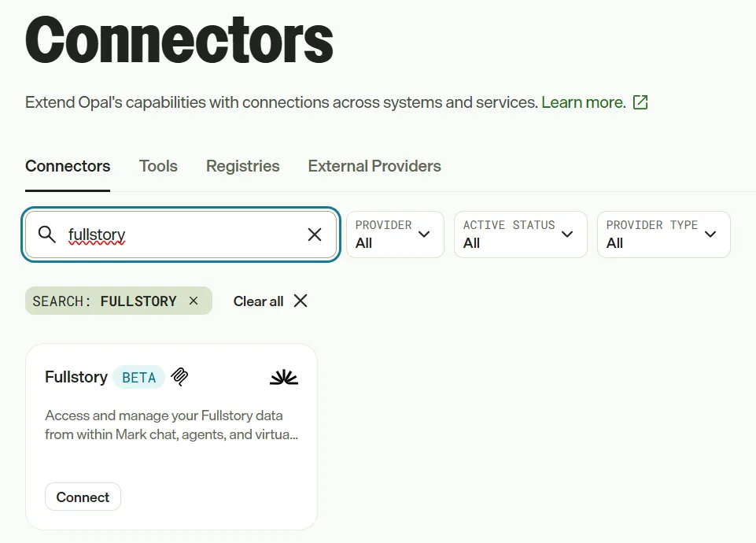Click the paperclip icon beside BETA badge
Viewport: 756px width, 543px height.
pos(179,377)
